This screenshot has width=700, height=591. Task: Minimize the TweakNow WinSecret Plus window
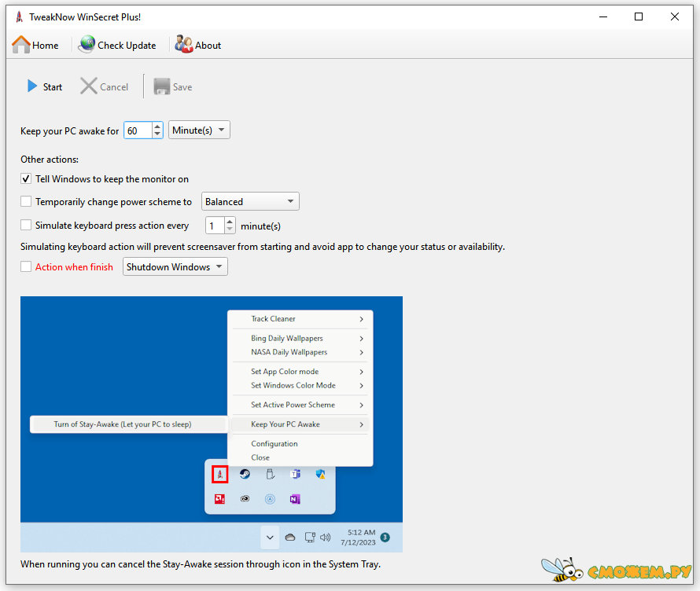(603, 17)
